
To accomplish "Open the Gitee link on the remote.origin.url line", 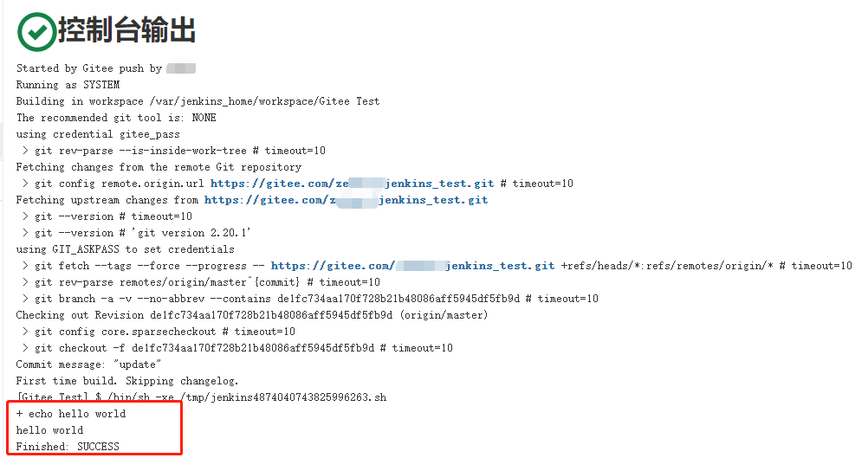I will click(353, 184).
